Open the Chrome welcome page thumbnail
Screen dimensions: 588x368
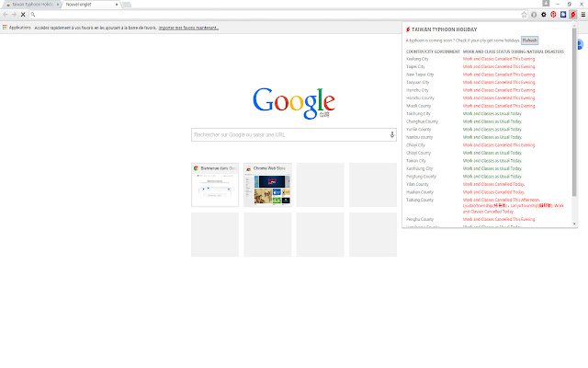pos(215,185)
